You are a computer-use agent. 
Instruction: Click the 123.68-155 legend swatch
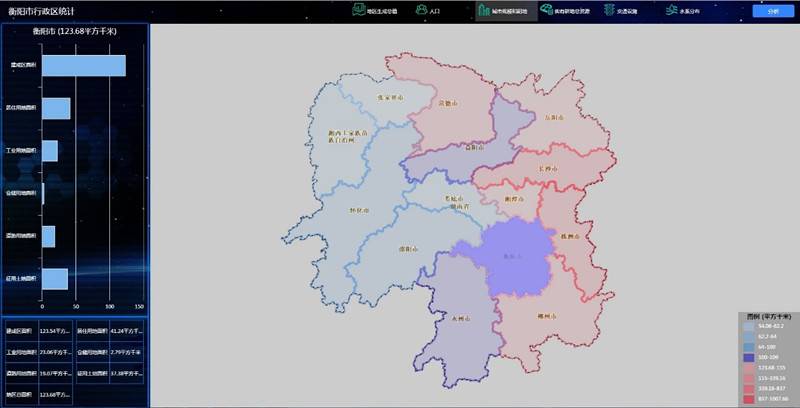coord(747,368)
